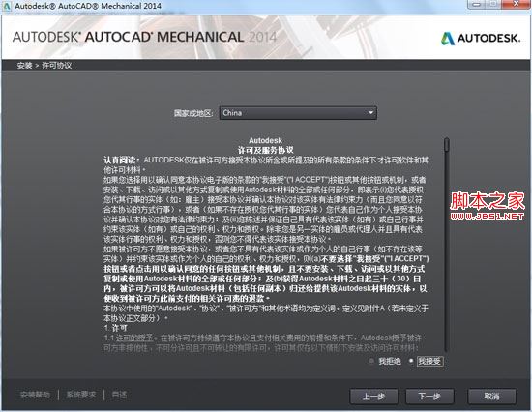Select the 我拒绝 (I reject) radio button
532x412 pixels.
point(371,361)
